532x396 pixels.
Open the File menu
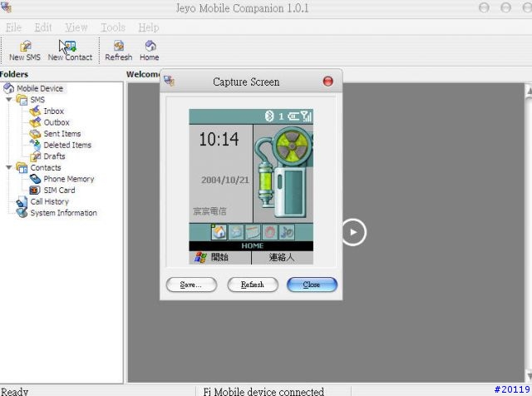click(13, 27)
